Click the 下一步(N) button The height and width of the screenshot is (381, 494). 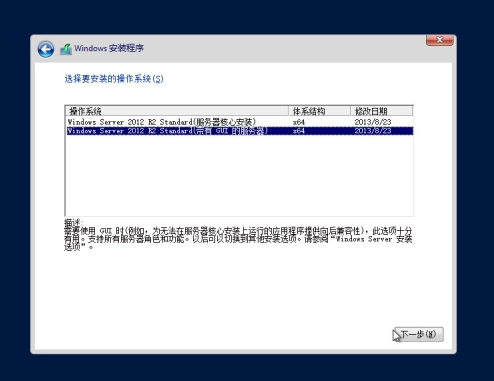(419, 334)
